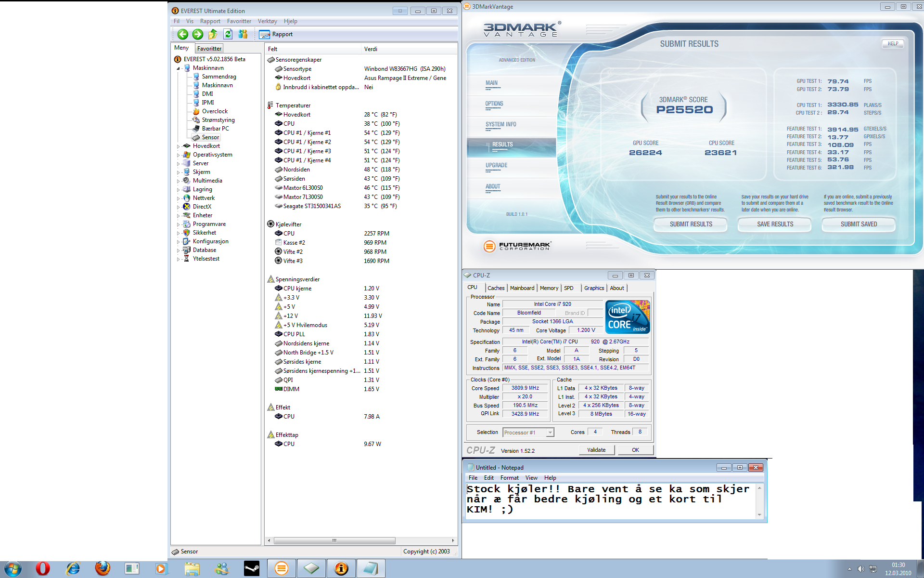Collapse the Maskinnavn tree node
This screenshot has height=578, width=924.
[178, 68]
